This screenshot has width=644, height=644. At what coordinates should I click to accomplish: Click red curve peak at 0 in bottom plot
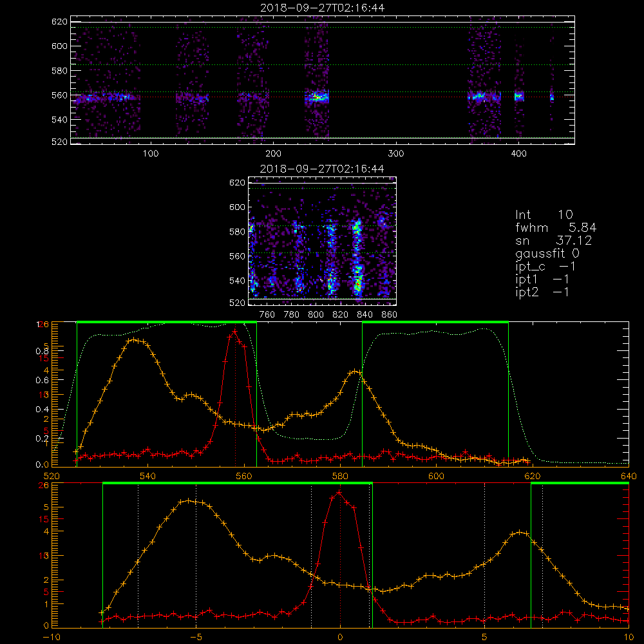point(339,492)
